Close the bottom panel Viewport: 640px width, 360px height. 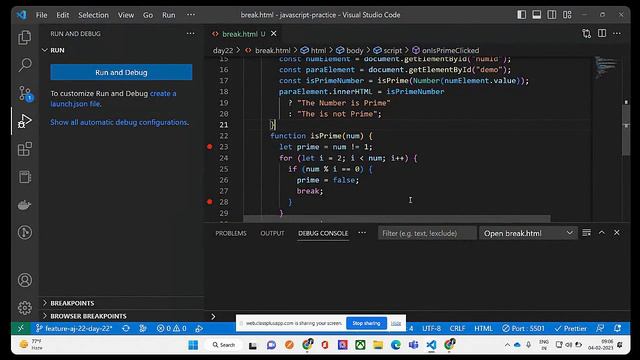click(617, 233)
